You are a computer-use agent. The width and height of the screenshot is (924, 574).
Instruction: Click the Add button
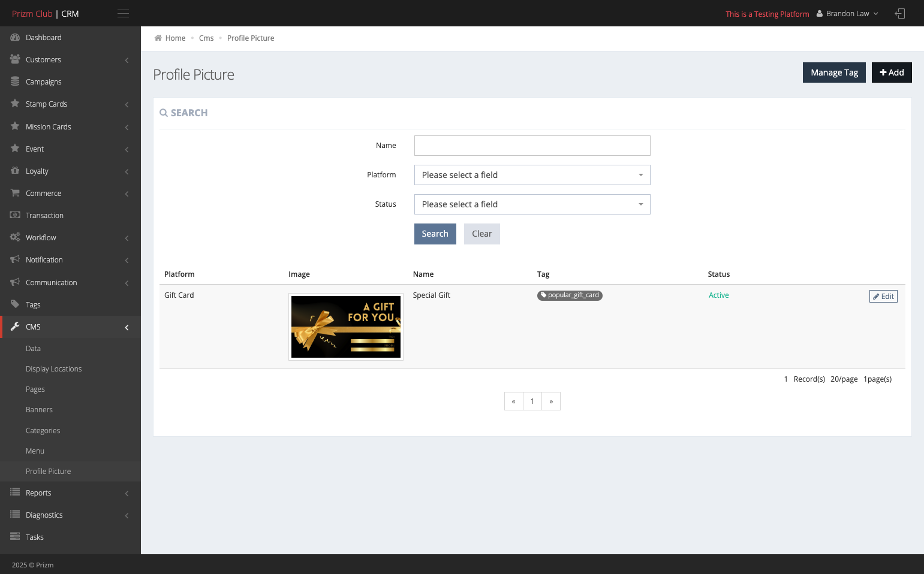coord(892,72)
